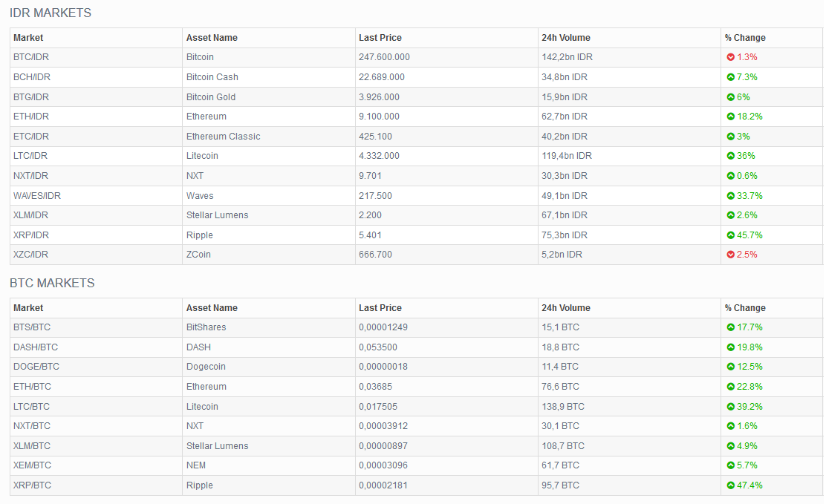Sort IDR markets by Last Price header
The height and width of the screenshot is (504, 826).
click(x=380, y=38)
